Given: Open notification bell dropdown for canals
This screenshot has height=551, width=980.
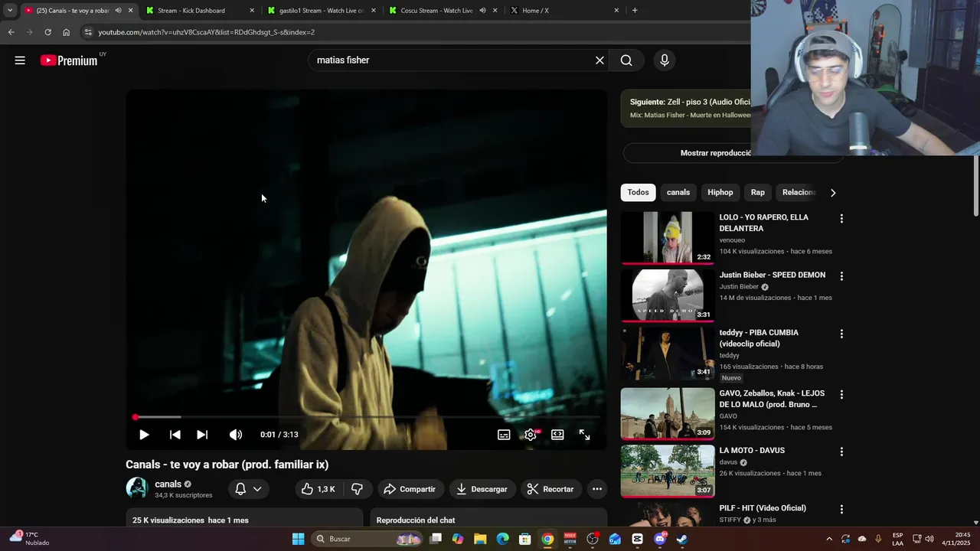Looking at the screenshot, I should [x=248, y=489].
